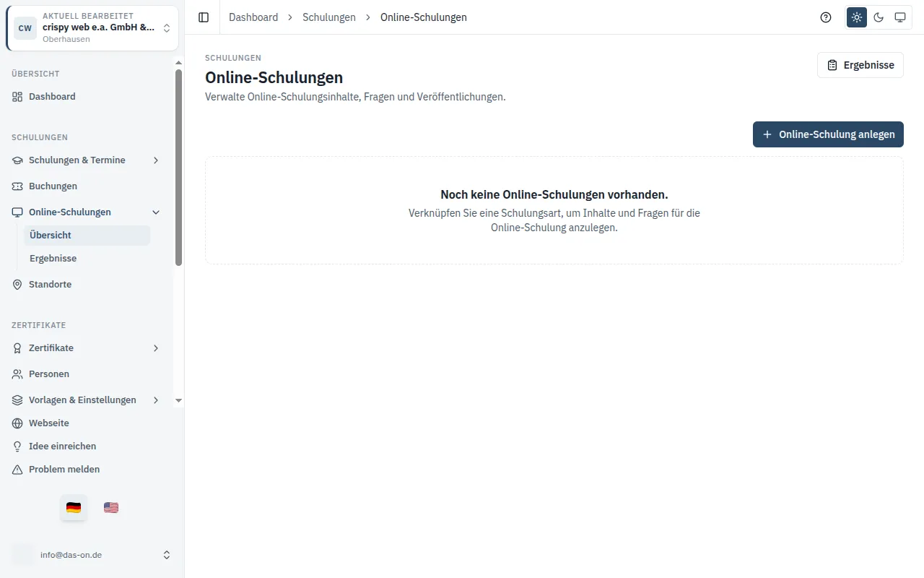This screenshot has height=578, width=924.
Task: Click the lightbulb icon for Idee einreichen
Action: [x=17, y=447]
